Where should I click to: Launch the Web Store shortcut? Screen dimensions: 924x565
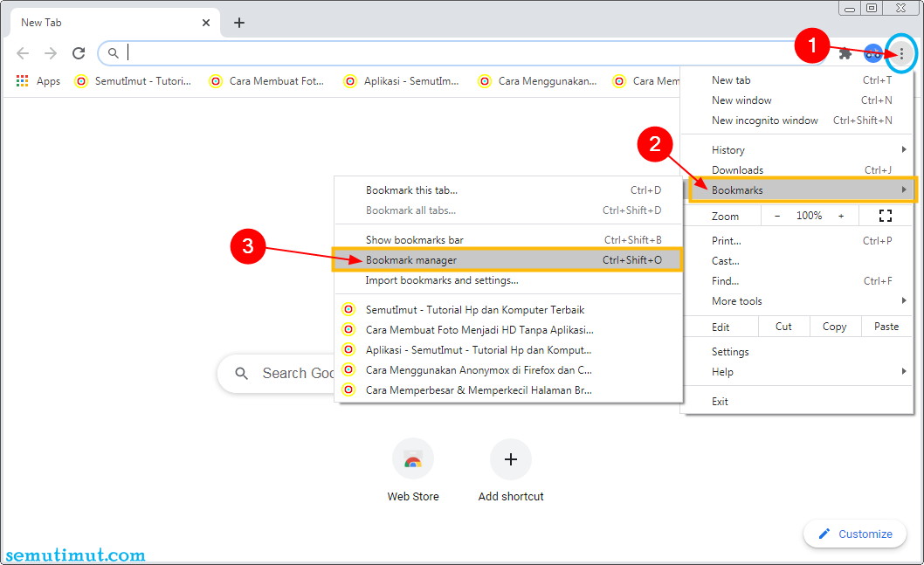pyautogui.click(x=412, y=458)
